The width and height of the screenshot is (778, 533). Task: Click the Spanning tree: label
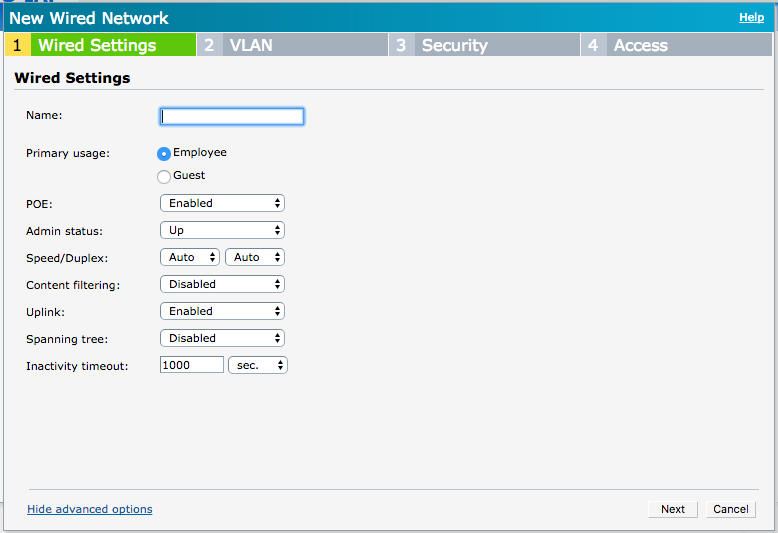point(67,339)
